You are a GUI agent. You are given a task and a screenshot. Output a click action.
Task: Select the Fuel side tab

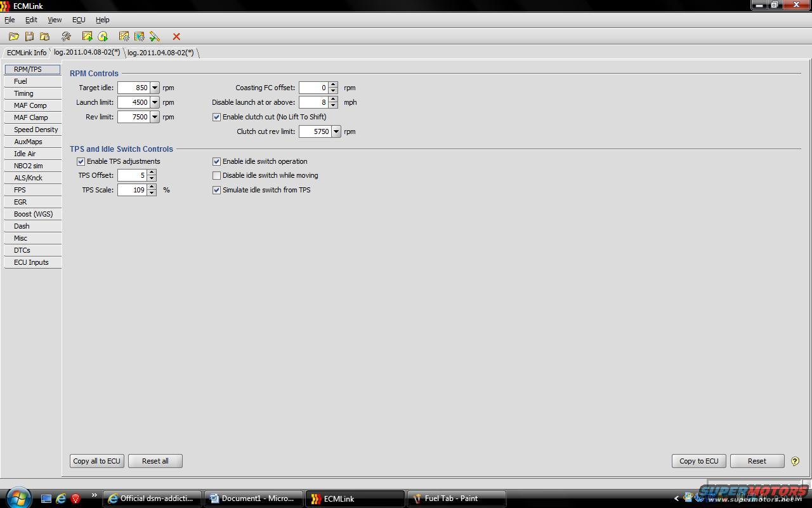click(x=33, y=81)
